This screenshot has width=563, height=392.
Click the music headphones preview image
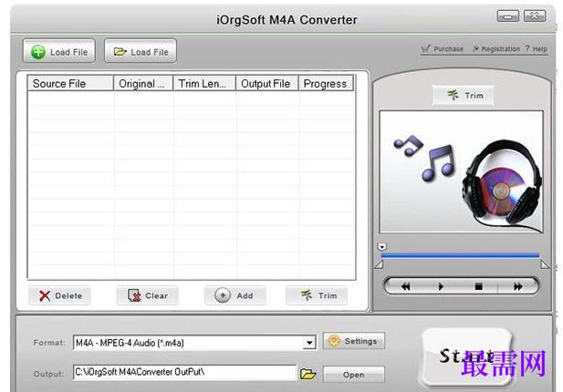tap(462, 171)
